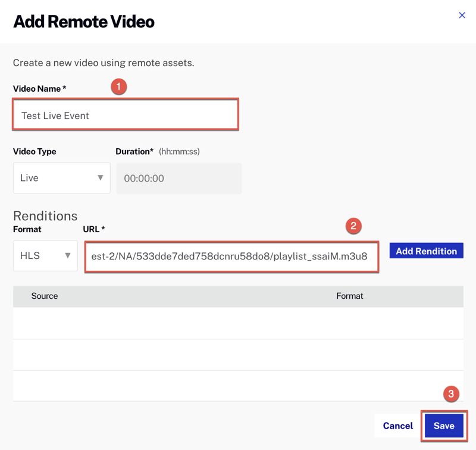Screen dimensions: 476x450
Task: Click the Save button
Action: point(443,426)
